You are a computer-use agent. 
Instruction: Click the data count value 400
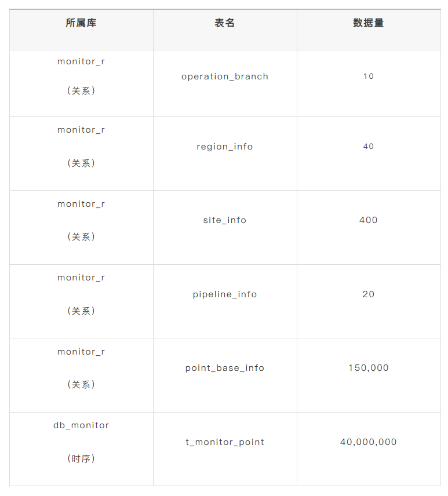pos(369,220)
